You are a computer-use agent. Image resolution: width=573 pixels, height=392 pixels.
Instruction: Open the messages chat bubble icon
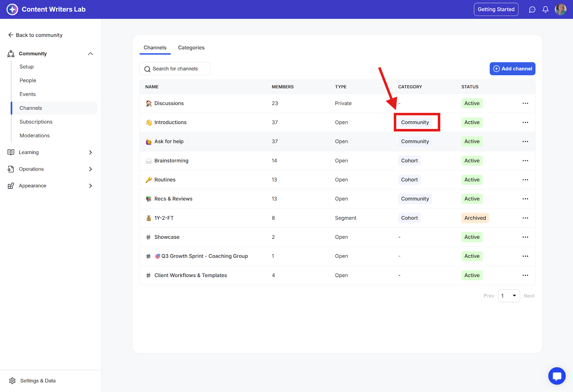pyautogui.click(x=532, y=10)
